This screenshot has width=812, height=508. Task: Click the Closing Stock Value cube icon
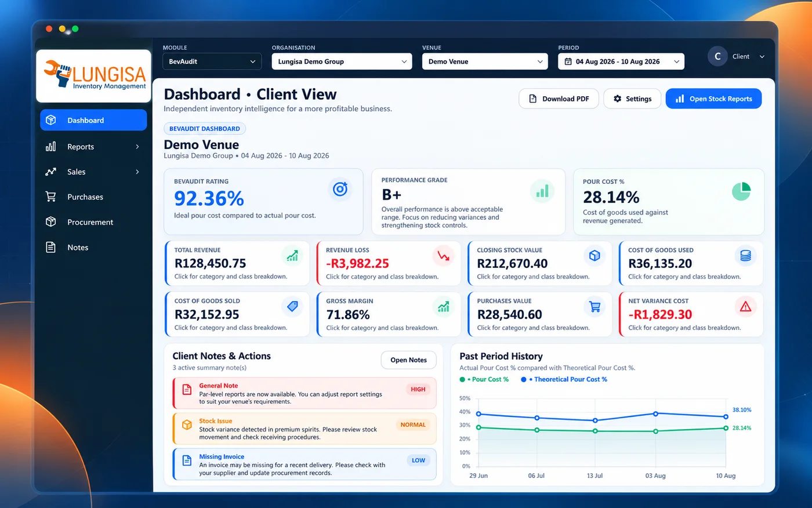click(x=594, y=255)
